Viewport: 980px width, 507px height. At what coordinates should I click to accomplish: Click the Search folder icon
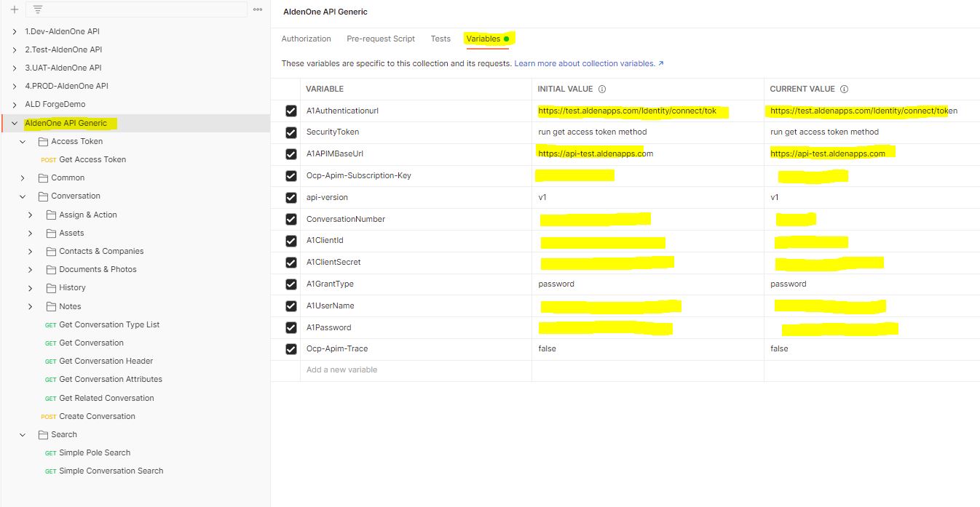43,434
